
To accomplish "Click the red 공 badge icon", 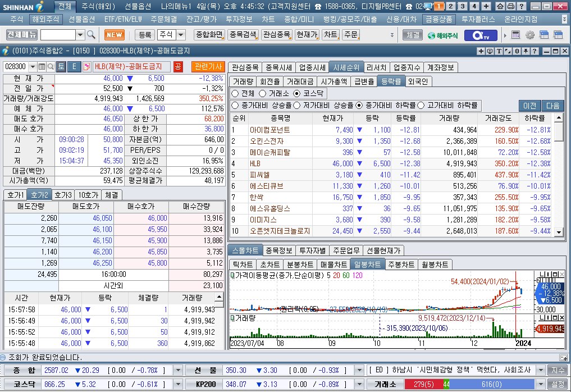I will (x=178, y=67).
